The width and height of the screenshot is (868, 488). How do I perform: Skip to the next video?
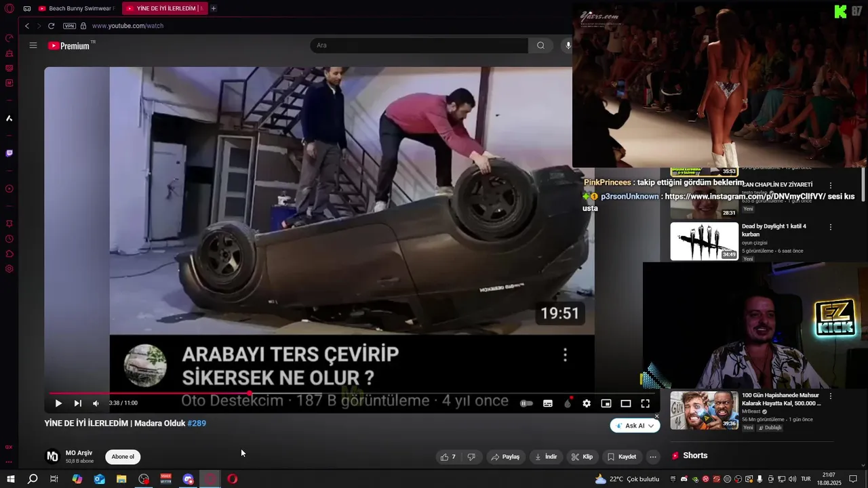(78, 403)
